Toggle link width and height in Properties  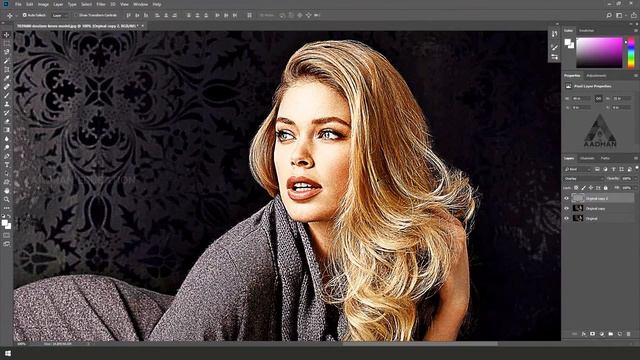tap(598, 98)
